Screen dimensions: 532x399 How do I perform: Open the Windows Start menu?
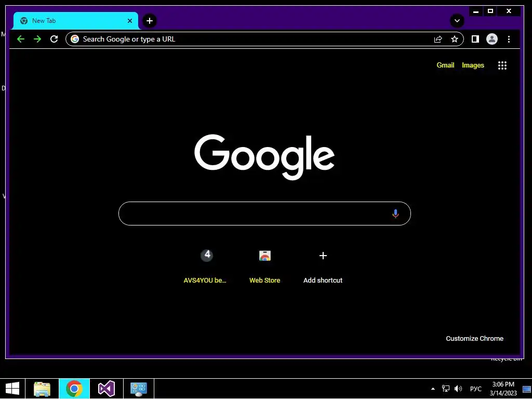[x=12, y=389]
